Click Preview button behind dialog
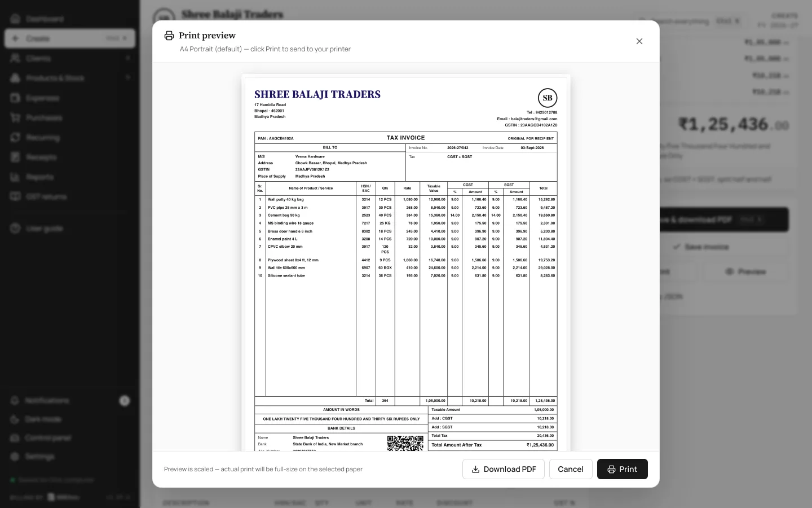The image size is (812, 508). pos(745,271)
